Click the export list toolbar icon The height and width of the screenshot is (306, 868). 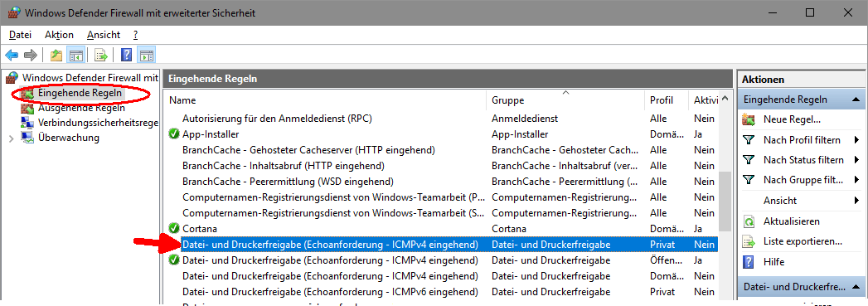[x=100, y=55]
